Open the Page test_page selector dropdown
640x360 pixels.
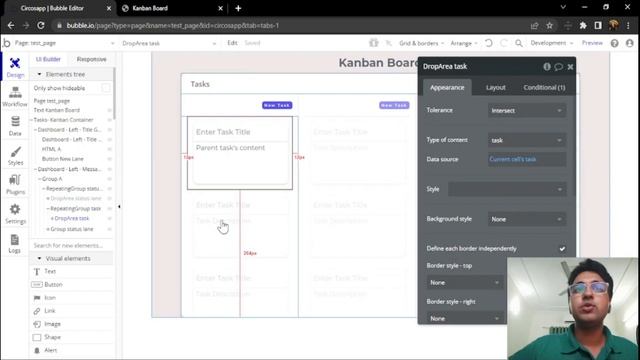[x=64, y=43]
